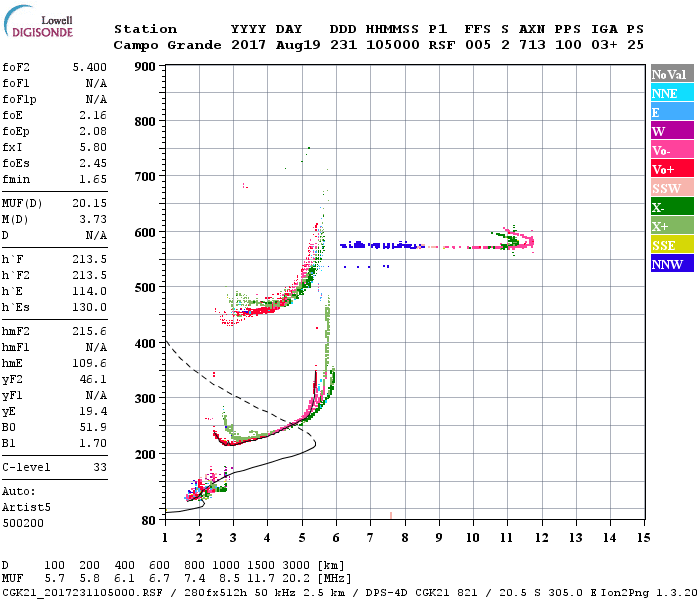This screenshot has width=700, height=600.
Task: Click the 5 MHz frequency axis label
Action: coord(302,538)
